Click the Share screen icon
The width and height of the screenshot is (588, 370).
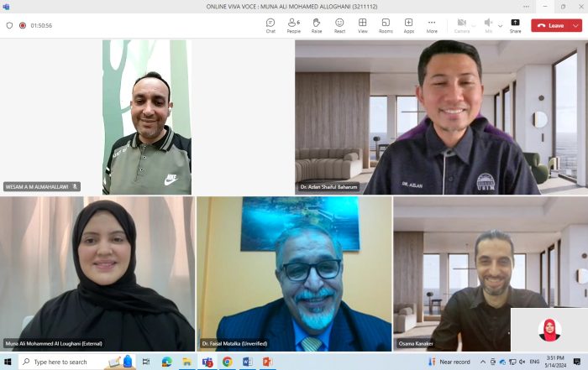pyautogui.click(x=515, y=25)
